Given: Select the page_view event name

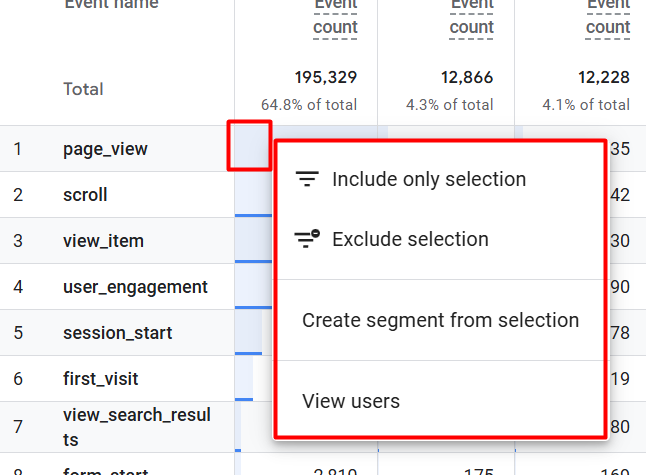Looking at the screenshot, I should point(105,149).
